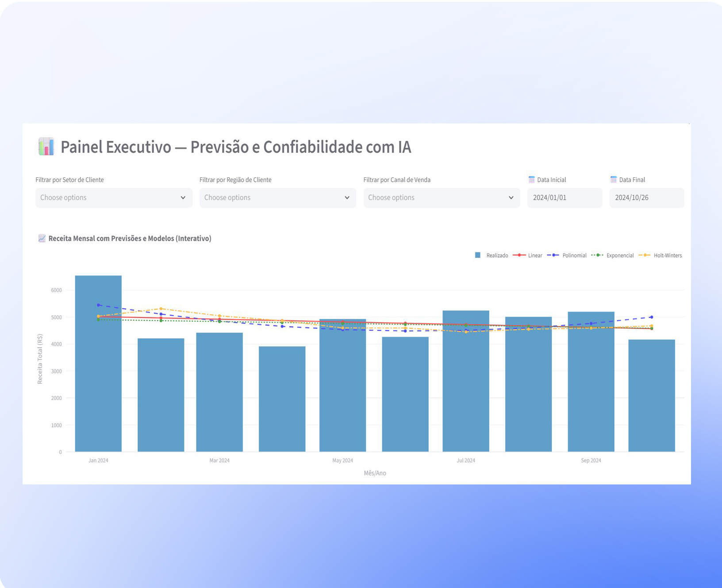
Task: Select the Data Final date field
Action: [646, 198]
